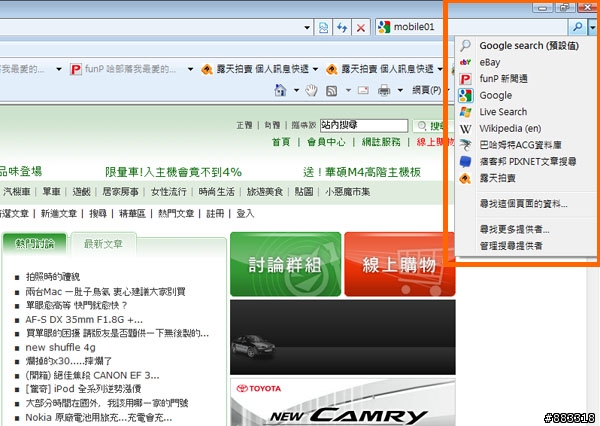
Task: Click the Home icon in command bar
Action: pos(280,90)
